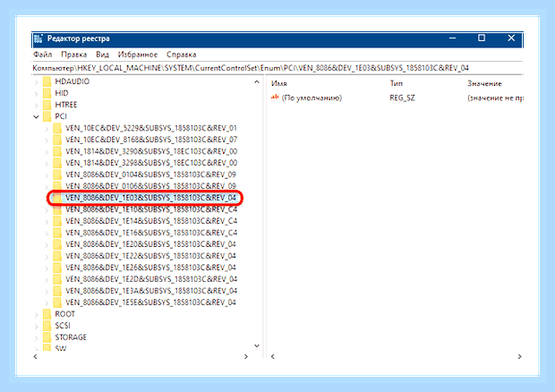Image resolution: width=555 pixels, height=392 pixels.
Task: Click folder icon of VEN_8086&DEV_1E16
Action: pyautogui.click(x=57, y=233)
